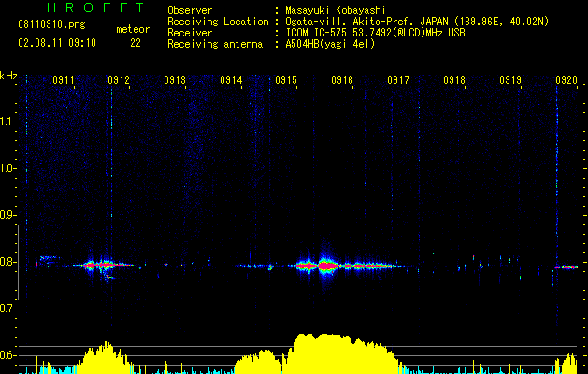Click the 0.8 kHz frequency label
588x374 pixels.
(x=7, y=262)
